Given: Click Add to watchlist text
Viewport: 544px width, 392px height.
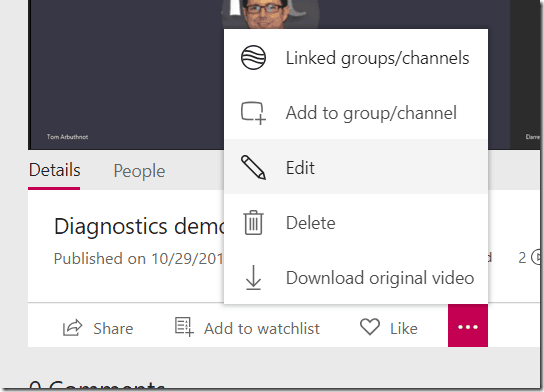Looking at the screenshot, I should click(262, 328).
